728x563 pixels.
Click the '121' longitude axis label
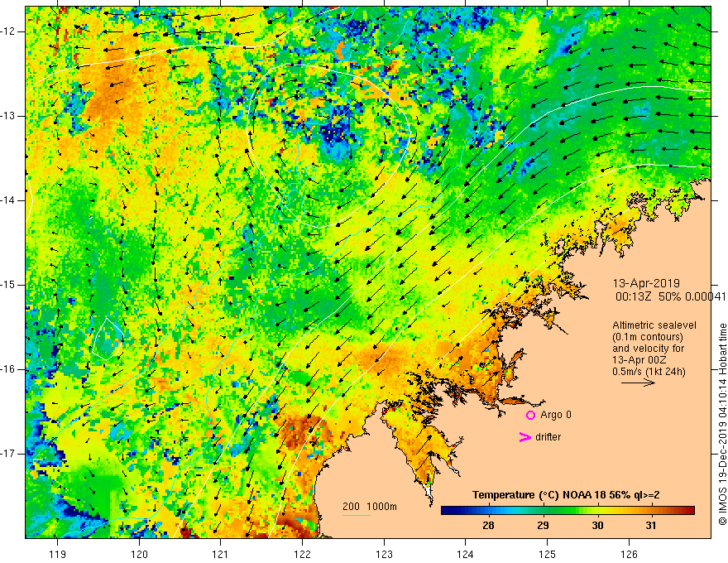pyautogui.click(x=221, y=554)
